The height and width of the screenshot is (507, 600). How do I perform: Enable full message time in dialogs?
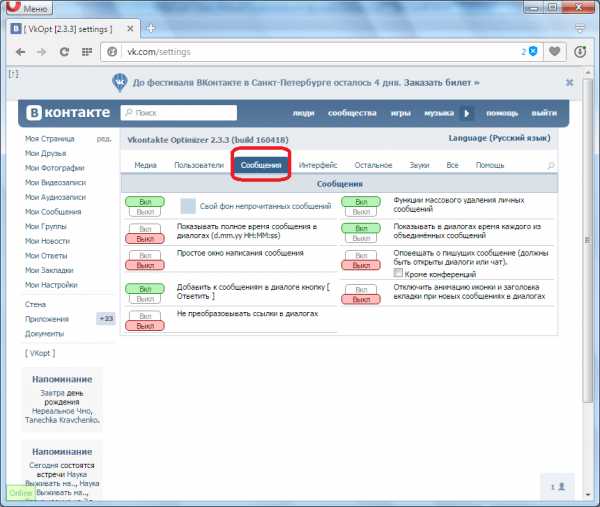[145, 229]
